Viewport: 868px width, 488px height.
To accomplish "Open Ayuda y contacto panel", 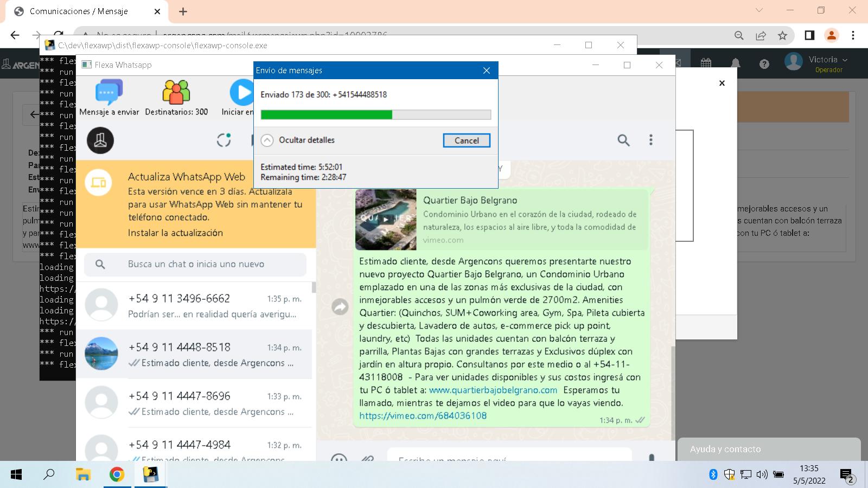I will click(769, 449).
